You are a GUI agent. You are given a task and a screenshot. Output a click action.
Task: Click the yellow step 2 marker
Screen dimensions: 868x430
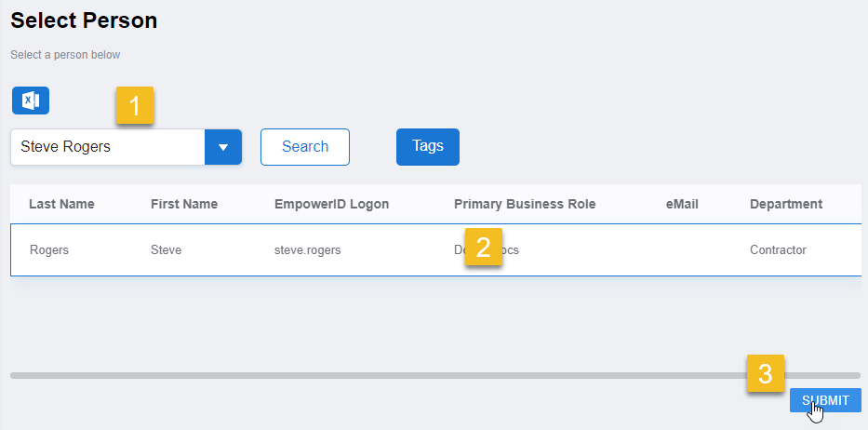[483, 247]
